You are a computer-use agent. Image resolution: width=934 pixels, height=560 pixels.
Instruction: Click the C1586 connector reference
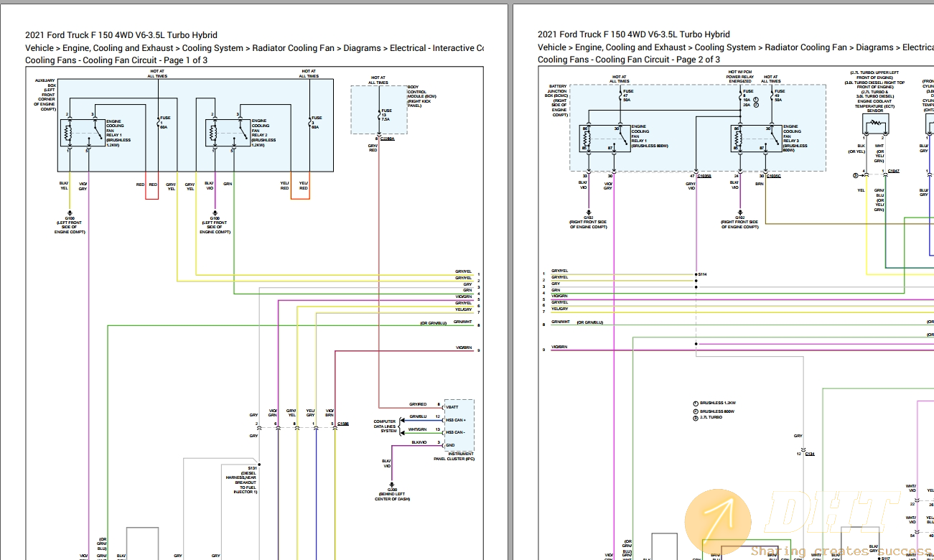click(343, 424)
